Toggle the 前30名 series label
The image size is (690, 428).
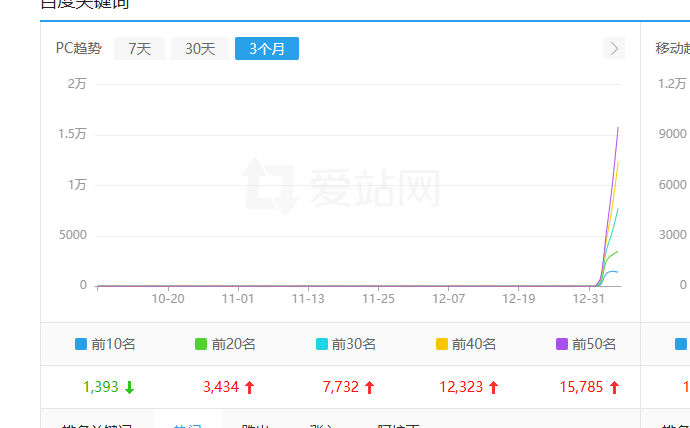[x=354, y=344]
